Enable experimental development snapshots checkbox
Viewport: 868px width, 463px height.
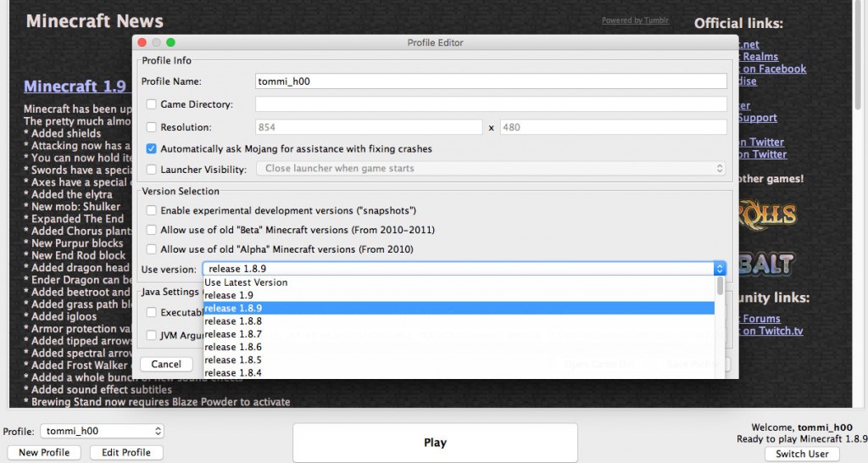pyautogui.click(x=152, y=210)
